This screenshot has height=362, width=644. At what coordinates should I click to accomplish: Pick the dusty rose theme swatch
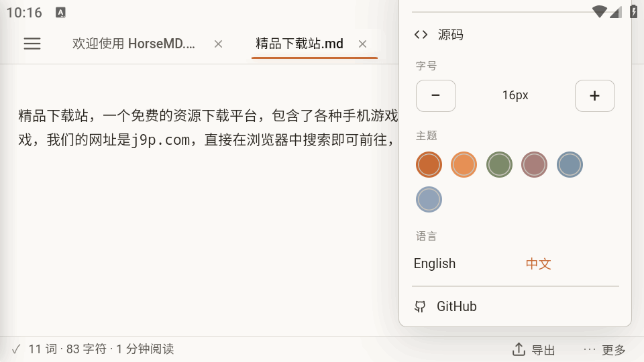pyautogui.click(x=535, y=165)
